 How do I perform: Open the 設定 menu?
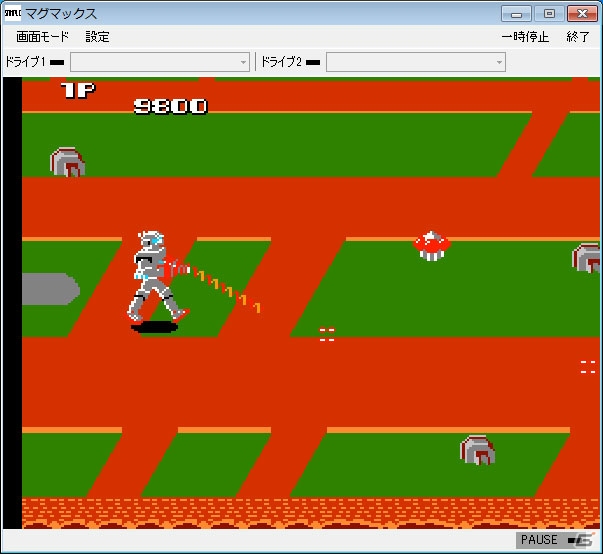[97, 37]
